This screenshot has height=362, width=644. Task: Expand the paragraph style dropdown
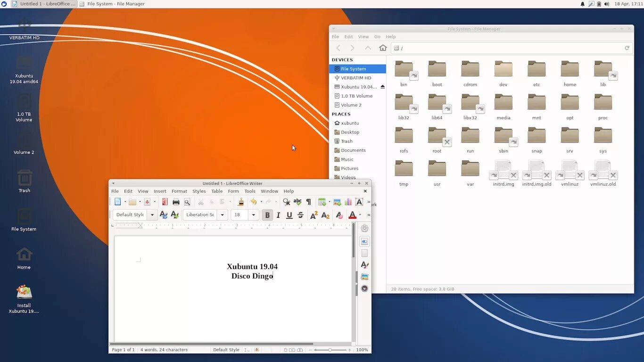[152, 215]
